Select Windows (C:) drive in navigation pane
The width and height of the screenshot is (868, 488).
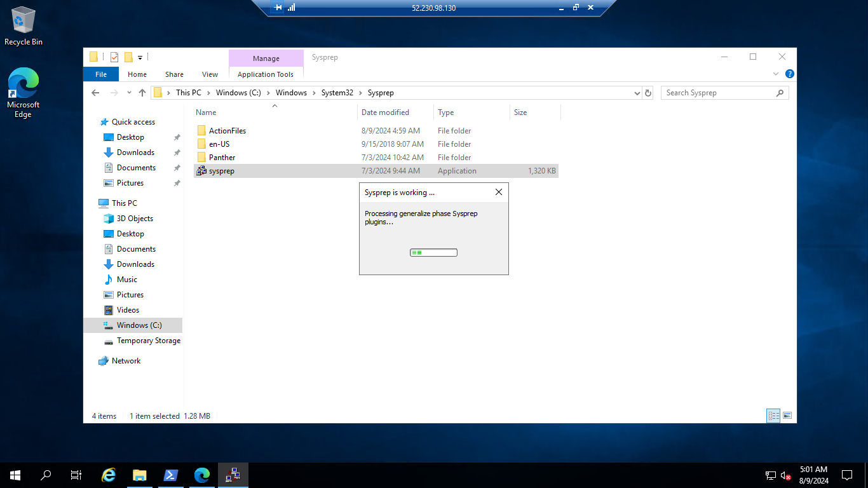133,325
